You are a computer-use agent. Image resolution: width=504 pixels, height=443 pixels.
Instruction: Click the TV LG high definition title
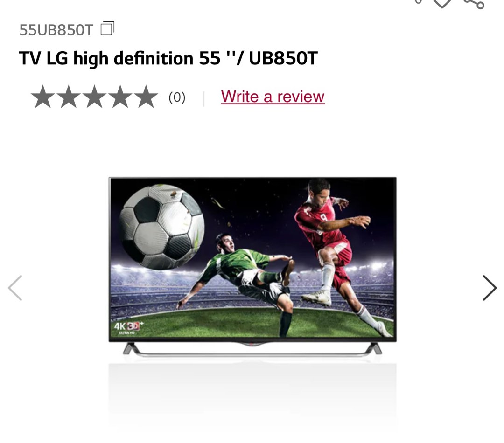[168, 58]
